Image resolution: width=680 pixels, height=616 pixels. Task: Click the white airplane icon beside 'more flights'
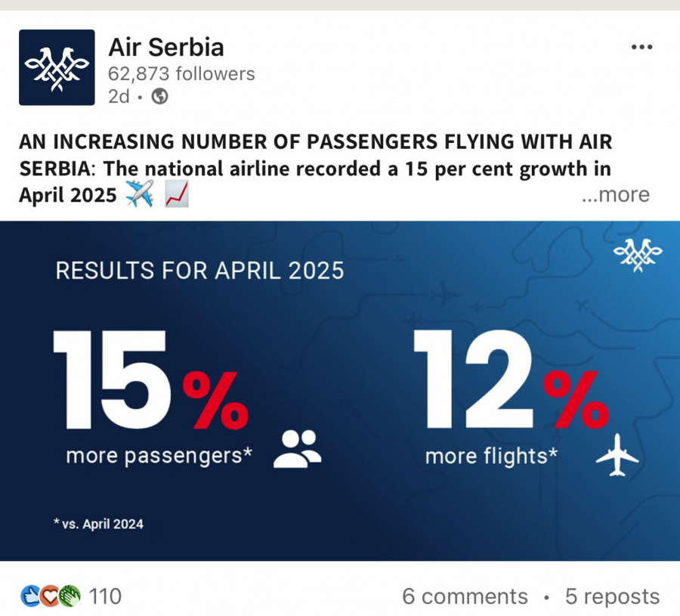pos(617,454)
